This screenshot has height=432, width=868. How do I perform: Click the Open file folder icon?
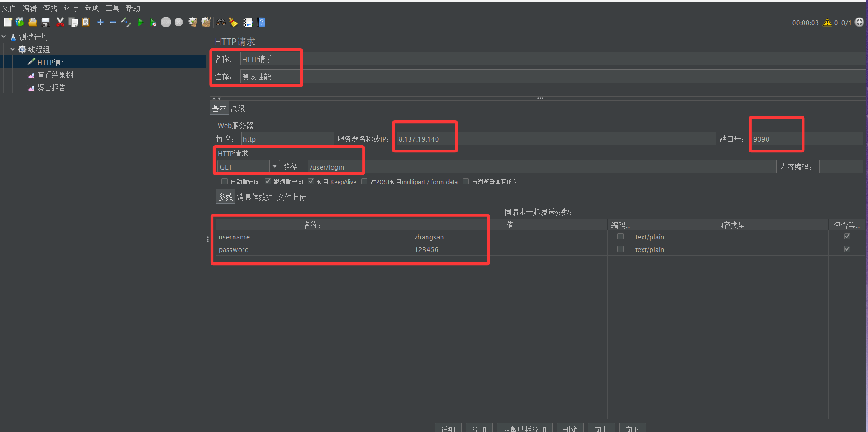coord(32,22)
